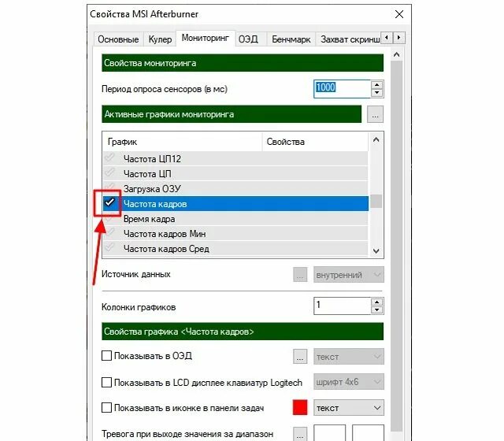The image size is (504, 441).
Task: Click the second alarm range value field
Action: (368, 433)
